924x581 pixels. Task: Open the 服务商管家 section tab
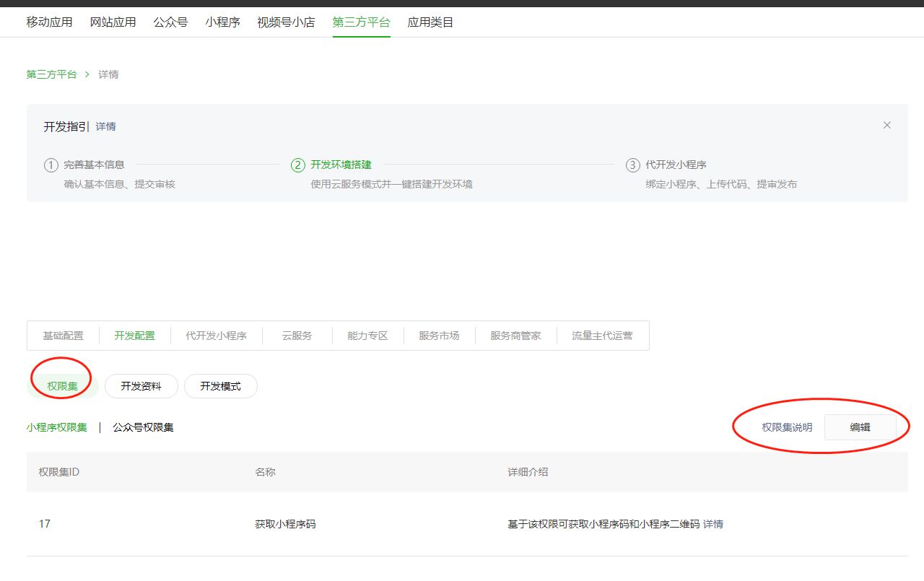pyautogui.click(x=515, y=336)
